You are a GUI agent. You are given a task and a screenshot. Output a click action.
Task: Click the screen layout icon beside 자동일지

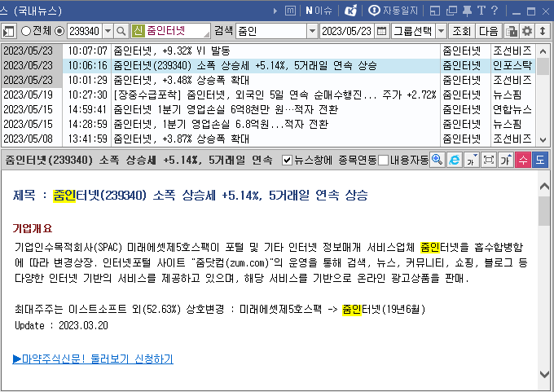click(434, 11)
